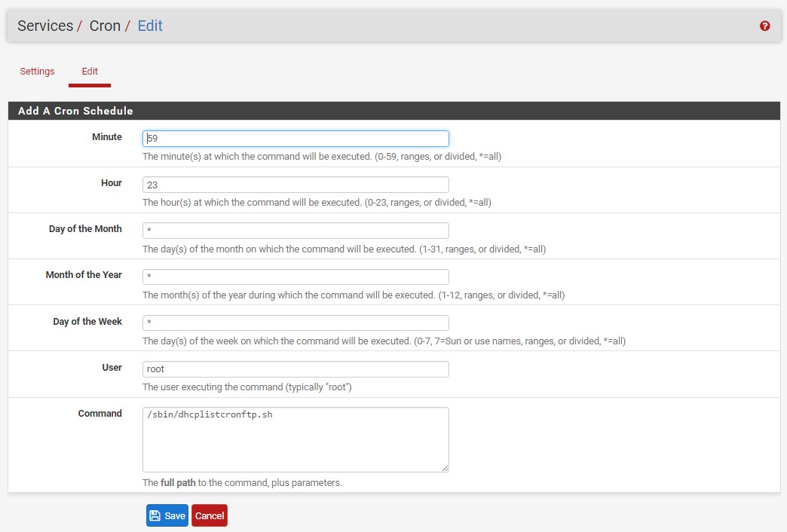Click the Command field label
Image resolution: width=787 pixels, height=532 pixels.
(100, 414)
